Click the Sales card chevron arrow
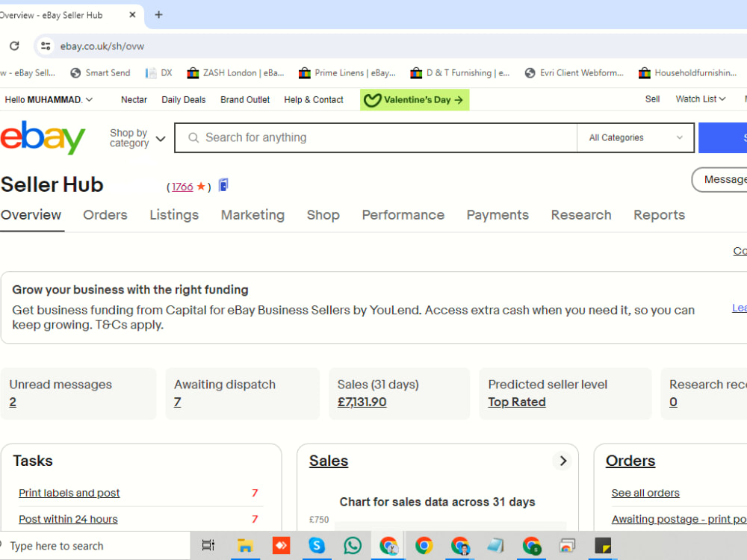This screenshot has height=560, width=747. point(562,461)
